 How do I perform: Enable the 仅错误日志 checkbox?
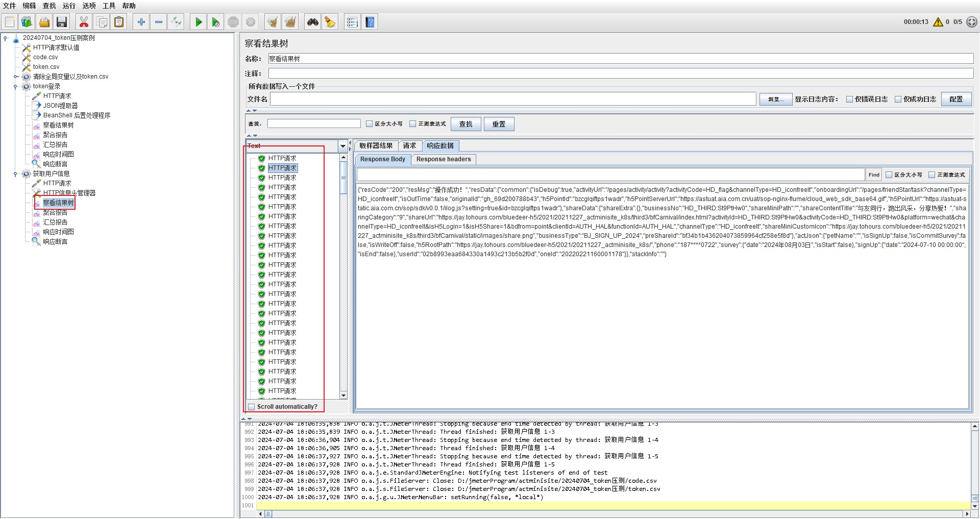pyautogui.click(x=850, y=100)
